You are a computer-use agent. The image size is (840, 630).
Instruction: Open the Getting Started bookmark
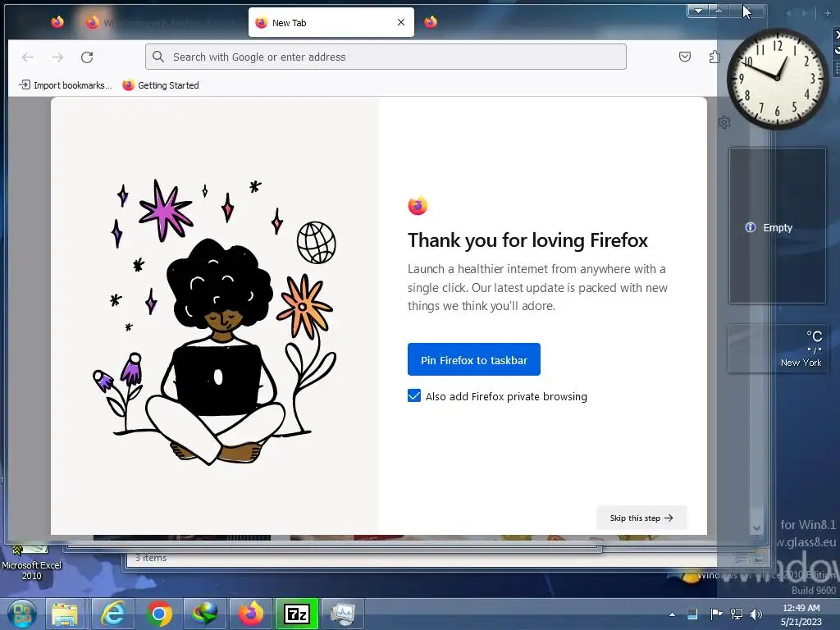tap(161, 85)
